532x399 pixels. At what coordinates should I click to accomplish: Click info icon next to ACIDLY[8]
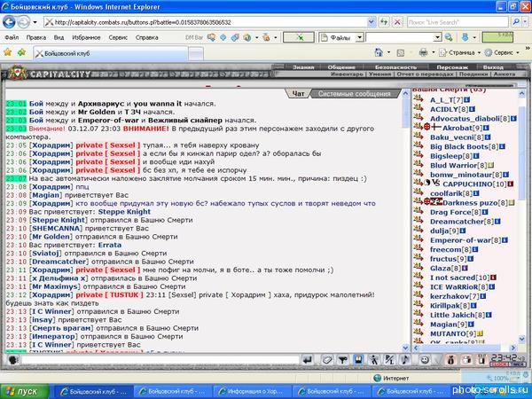pyautogui.click(x=472, y=109)
